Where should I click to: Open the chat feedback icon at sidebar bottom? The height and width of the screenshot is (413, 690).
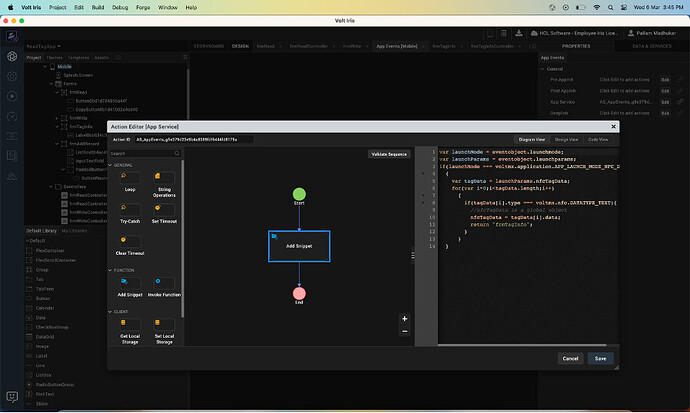click(x=12, y=397)
